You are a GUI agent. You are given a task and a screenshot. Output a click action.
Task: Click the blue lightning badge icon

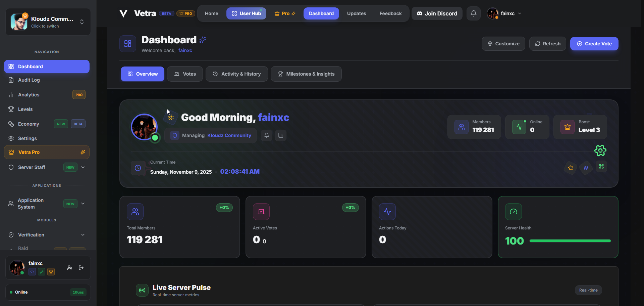[586, 168]
